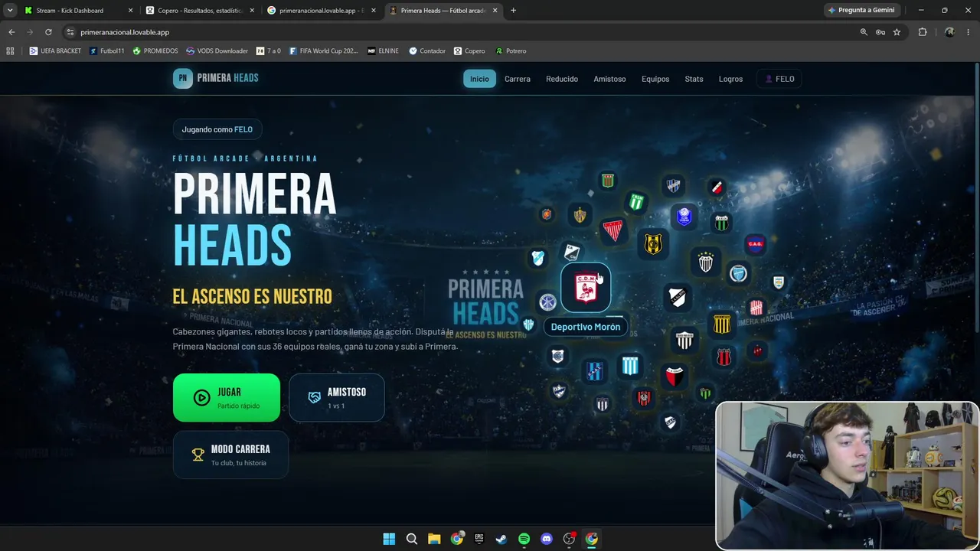
Task: Select the small Argentina sun crest badge
Action: click(779, 282)
